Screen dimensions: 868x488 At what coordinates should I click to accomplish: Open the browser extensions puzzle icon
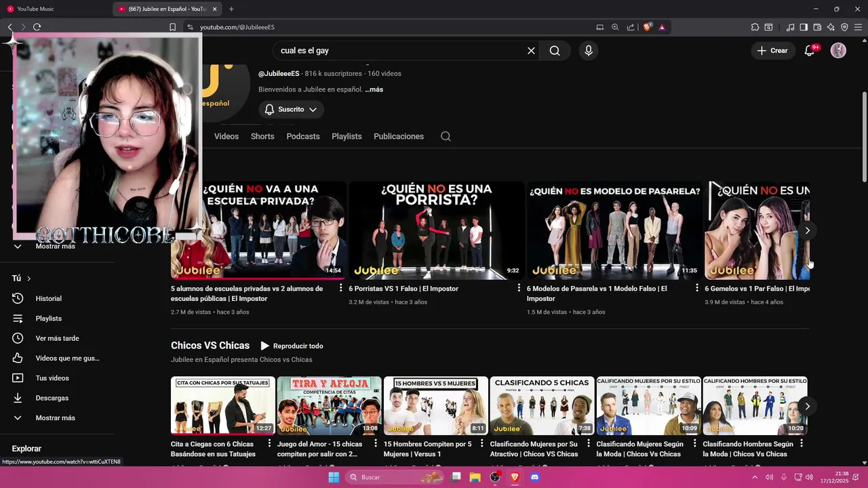click(x=755, y=27)
